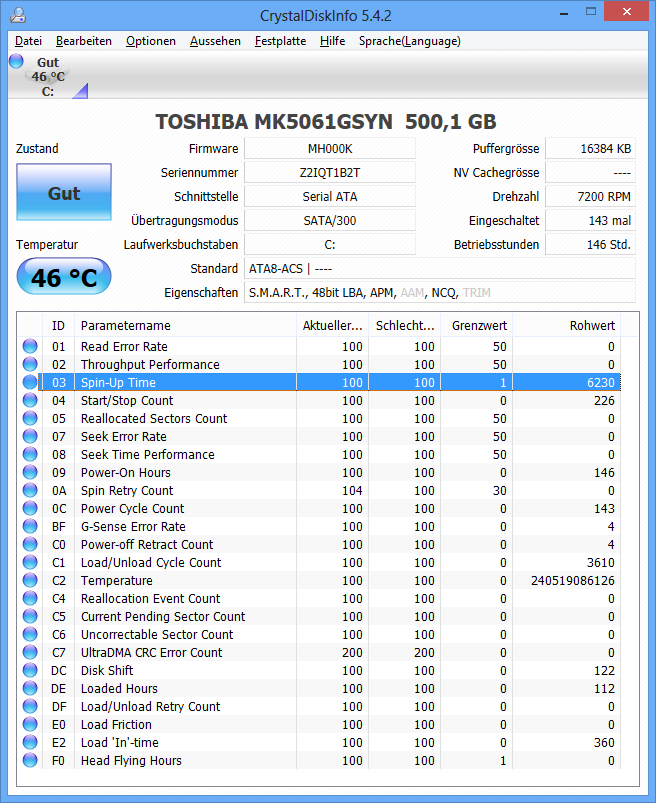Open the Optionen menu
The image size is (656, 803).
(151, 41)
